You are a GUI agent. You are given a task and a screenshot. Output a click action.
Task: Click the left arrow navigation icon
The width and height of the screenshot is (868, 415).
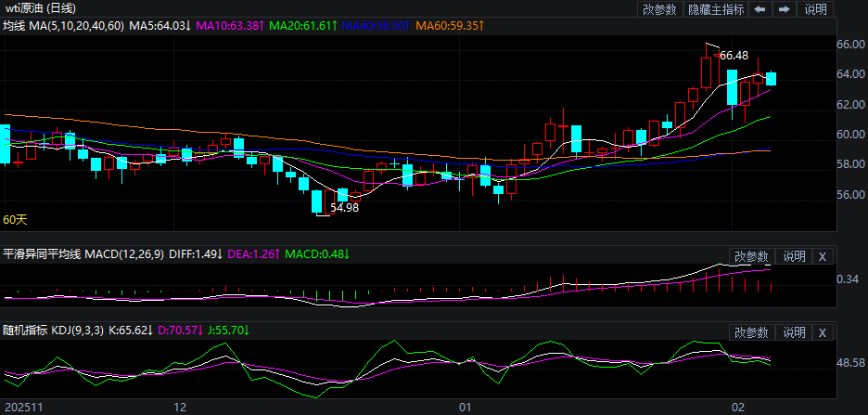(759, 9)
